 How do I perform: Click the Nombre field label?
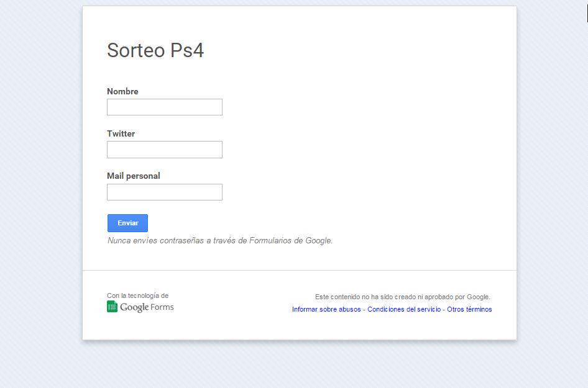point(122,91)
